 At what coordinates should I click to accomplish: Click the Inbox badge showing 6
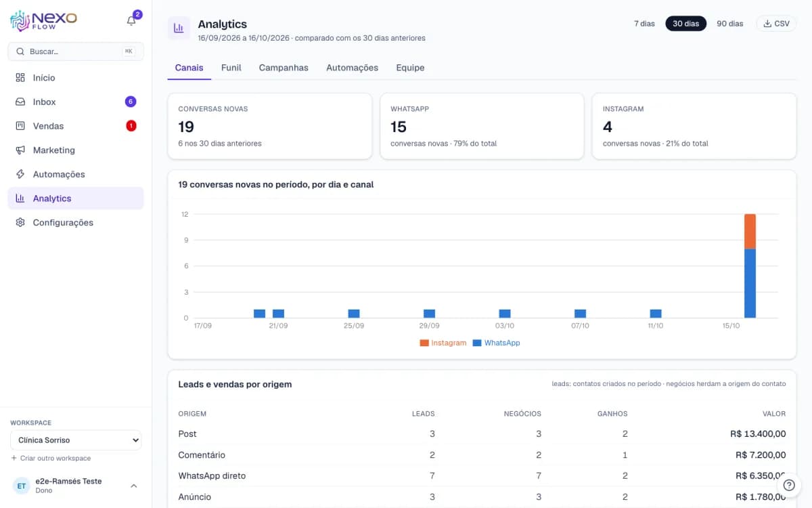click(131, 102)
